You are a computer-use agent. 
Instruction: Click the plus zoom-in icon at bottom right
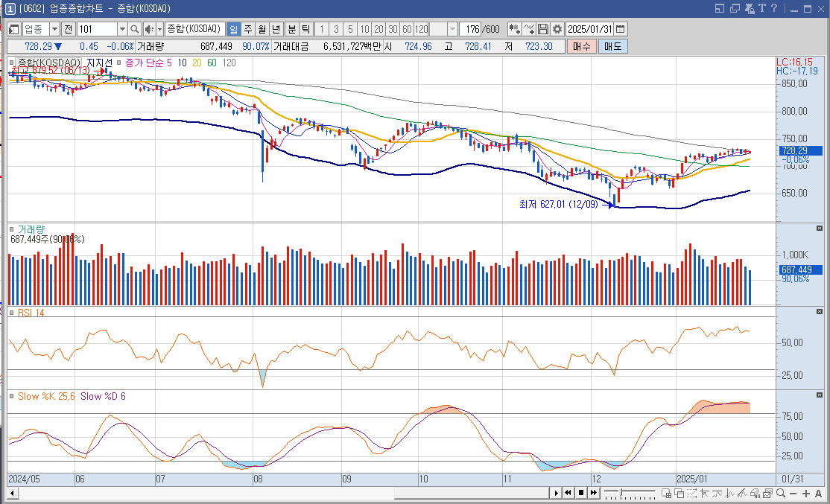pyautogui.click(x=805, y=493)
